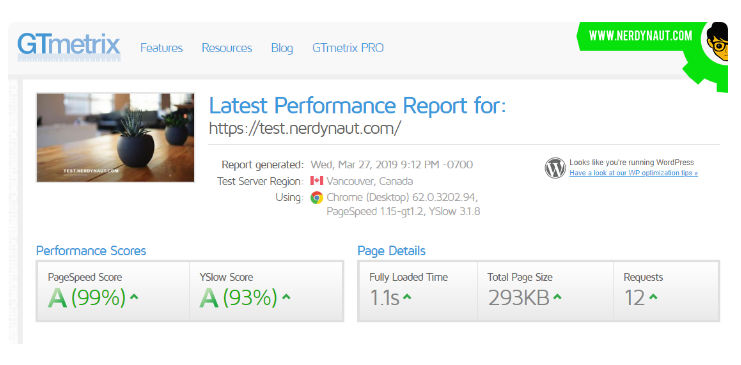Click the Test Server Region label
The width and height of the screenshot is (741, 365).
[x=260, y=181]
